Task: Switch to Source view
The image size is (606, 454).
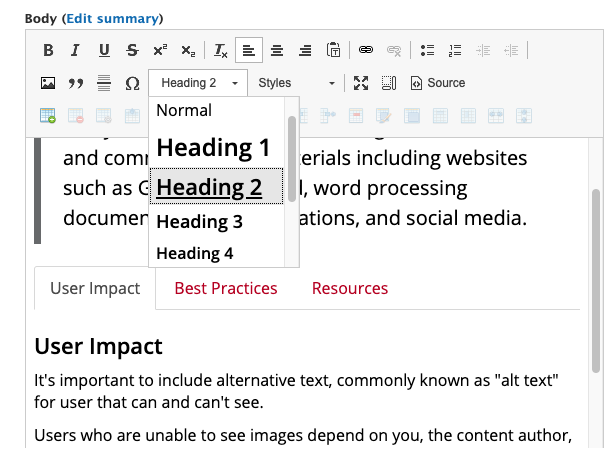Action: point(438,83)
